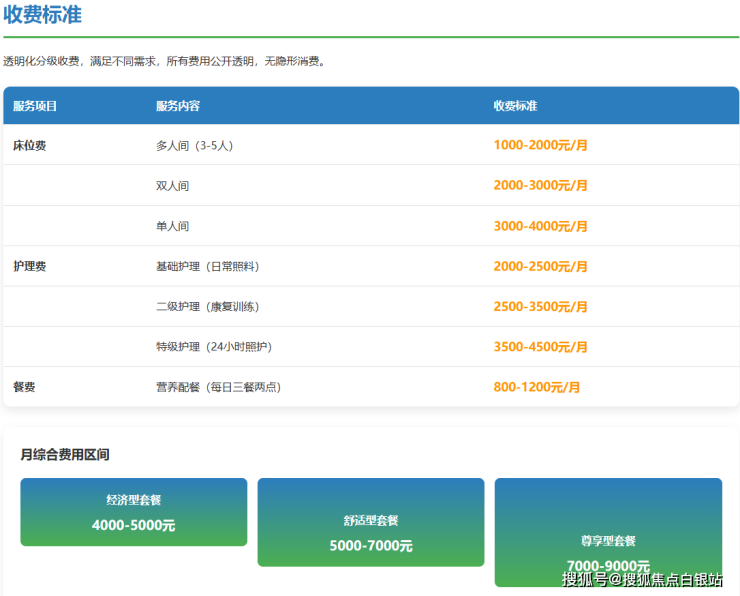Viewport: 740px width, 596px height.
Task: Click the 800-1200元/月 meal price
Action: [x=536, y=387]
